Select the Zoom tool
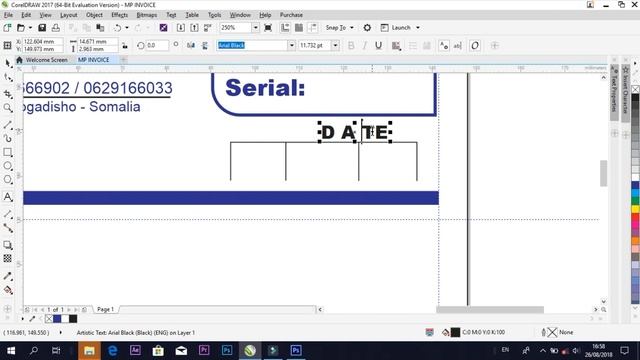 (x=8, y=108)
